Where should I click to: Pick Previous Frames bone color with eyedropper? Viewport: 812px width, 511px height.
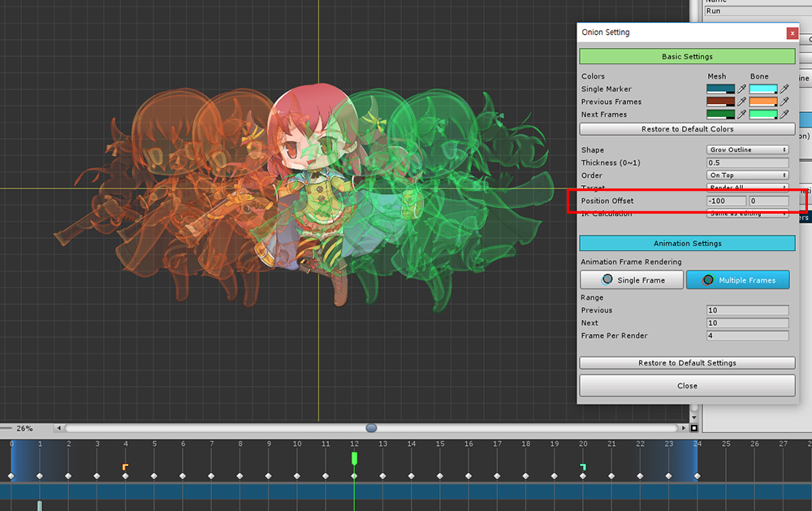point(785,102)
